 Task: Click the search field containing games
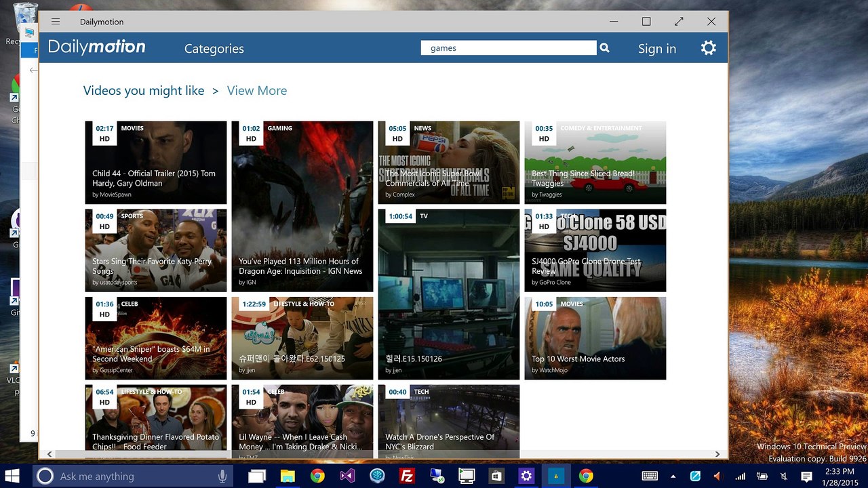coord(509,48)
